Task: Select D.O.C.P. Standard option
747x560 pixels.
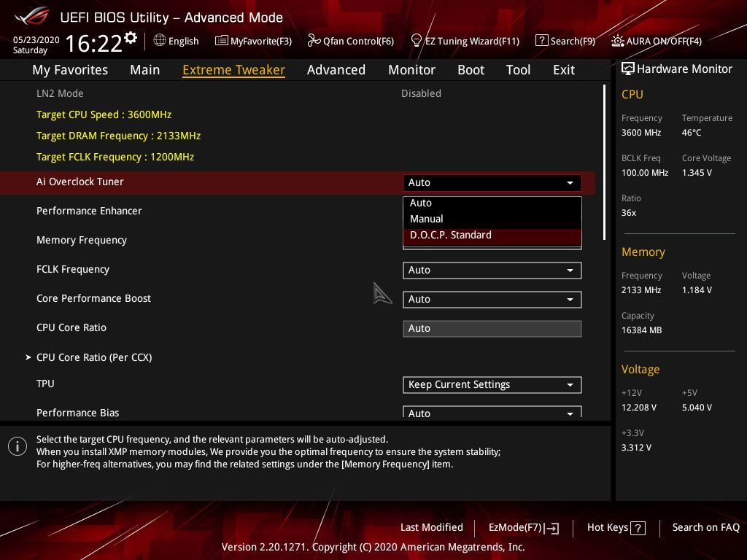Action: (x=492, y=236)
